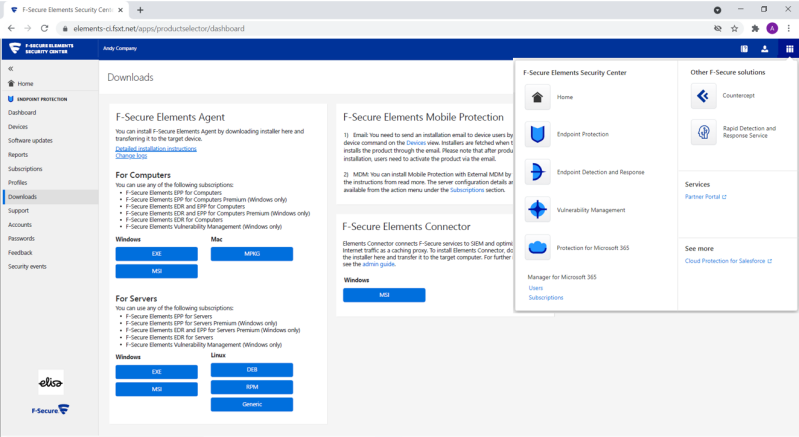The height and width of the screenshot is (437, 799).
Task: Download the Mac MPKG installer
Action: (251, 254)
